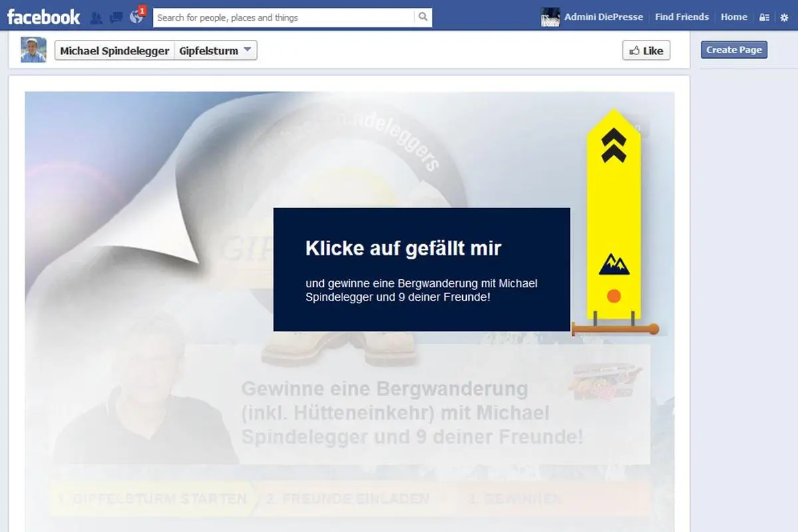
Task: Click the Create Page button
Action: coord(734,49)
